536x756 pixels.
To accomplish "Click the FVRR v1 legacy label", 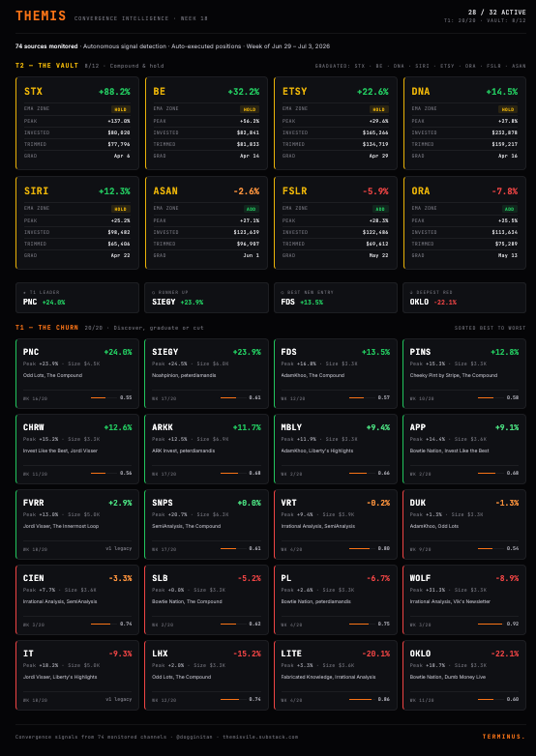I will (x=119, y=548).
